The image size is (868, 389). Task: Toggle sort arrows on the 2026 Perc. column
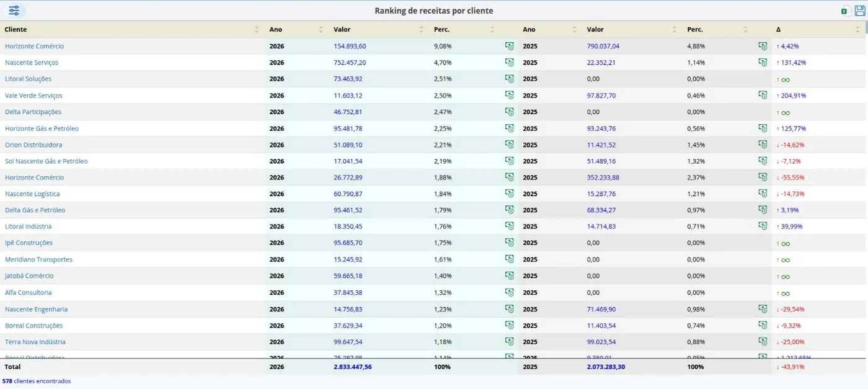click(492, 29)
